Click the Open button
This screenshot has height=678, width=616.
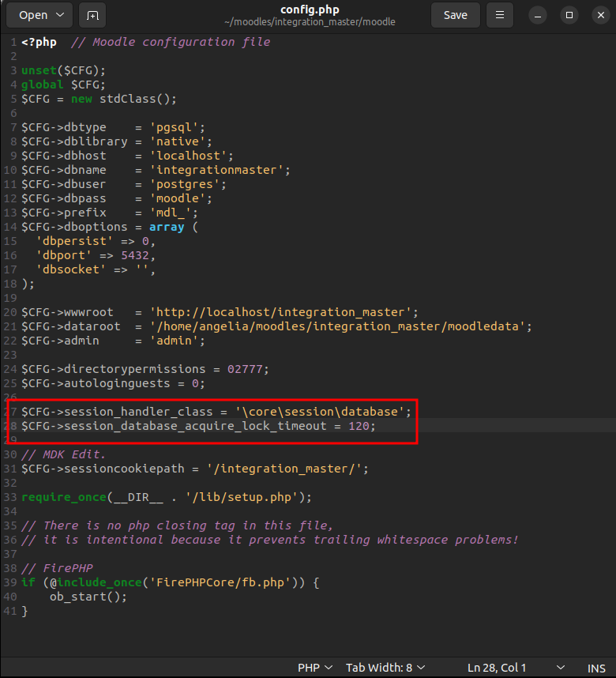(x=33, y=15)
